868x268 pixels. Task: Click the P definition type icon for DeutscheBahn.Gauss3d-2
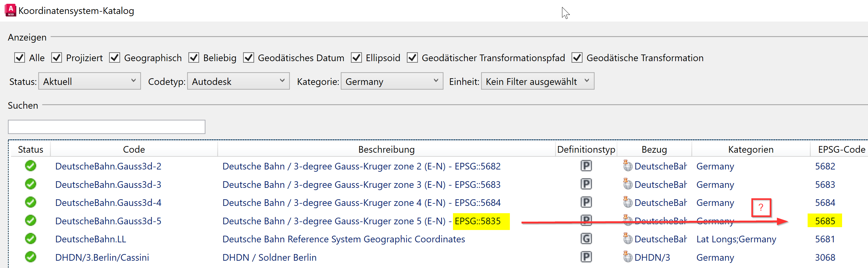[586, 166]
